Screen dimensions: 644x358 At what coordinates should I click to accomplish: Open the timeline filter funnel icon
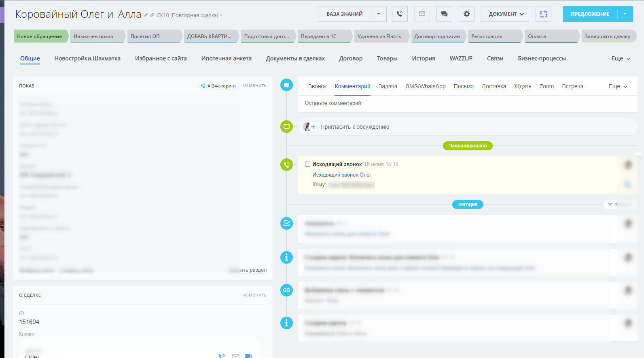pyautogui.click(x=610, y=205)
